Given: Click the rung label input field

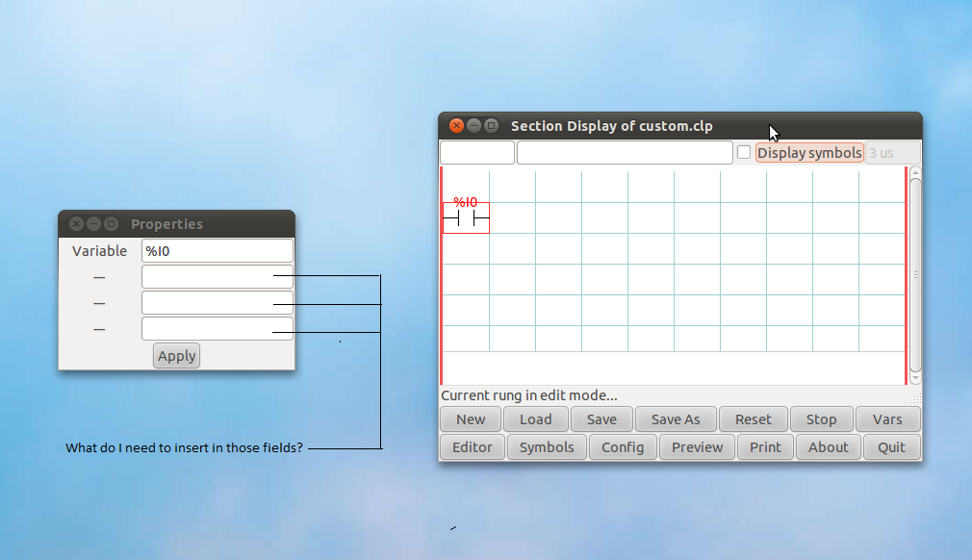Looking at the screenshot, I should point(477,152).
